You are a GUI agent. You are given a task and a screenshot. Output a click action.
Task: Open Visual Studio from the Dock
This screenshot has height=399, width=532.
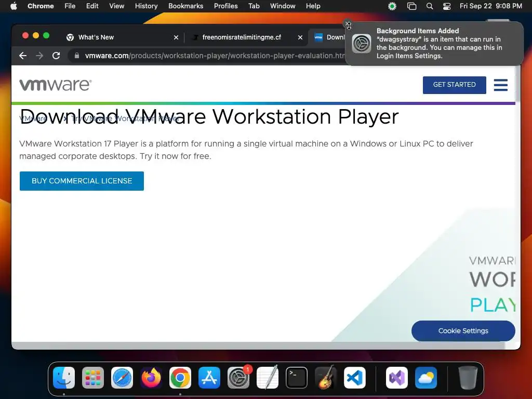point(397,378)
